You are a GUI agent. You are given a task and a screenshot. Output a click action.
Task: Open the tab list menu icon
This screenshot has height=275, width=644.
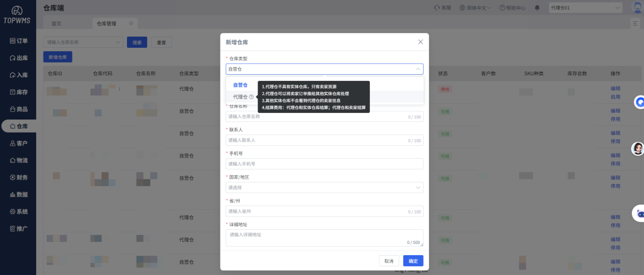tap(635, 23)
